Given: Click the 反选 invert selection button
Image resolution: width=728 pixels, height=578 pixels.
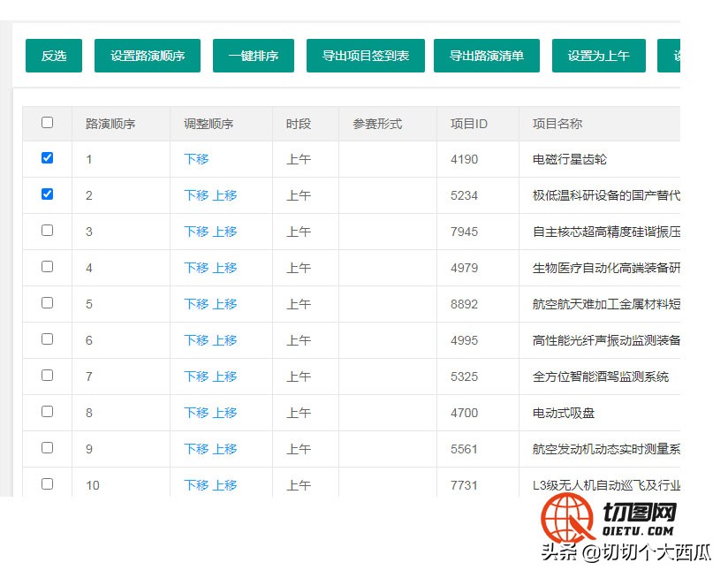Looking at the screenshot, I should pos(53,55).
